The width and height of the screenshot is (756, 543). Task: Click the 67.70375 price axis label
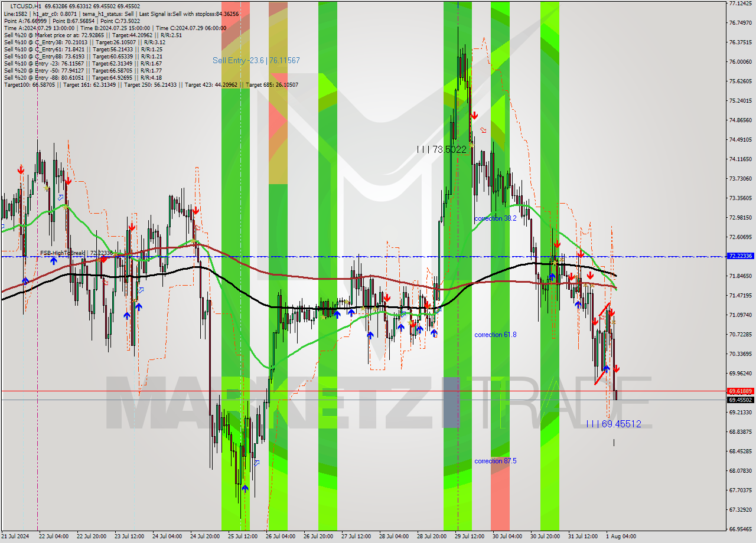pyautogui.click(x=741, y=490)
